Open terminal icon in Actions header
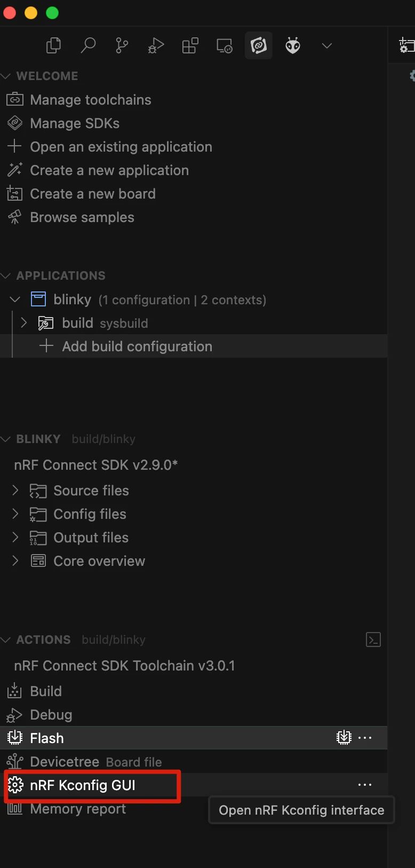The width and height of the screenshot is (415, 868). point(373,640)
